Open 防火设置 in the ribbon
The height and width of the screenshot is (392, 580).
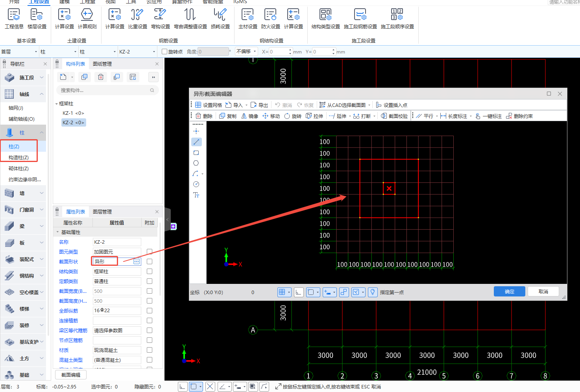(271, 19)
